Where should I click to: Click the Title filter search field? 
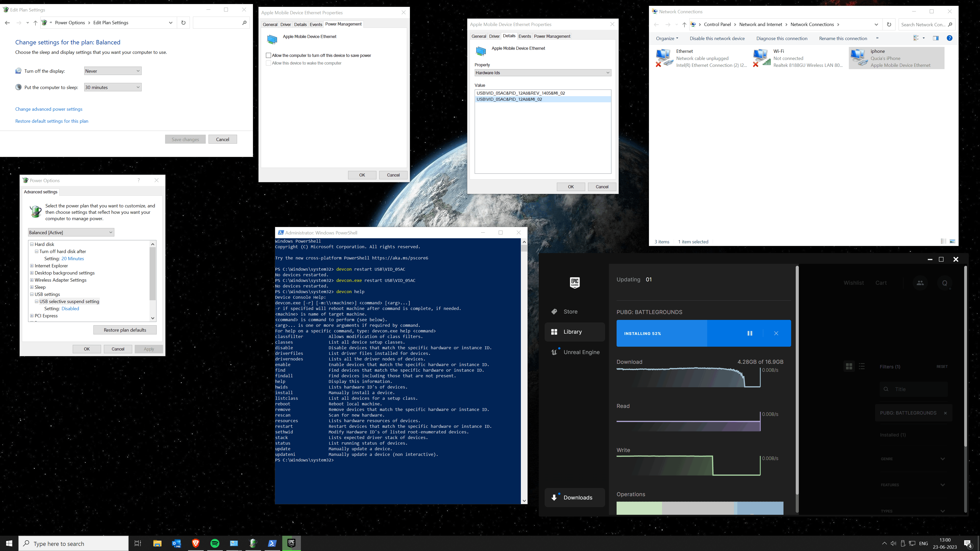pos(917,389)
